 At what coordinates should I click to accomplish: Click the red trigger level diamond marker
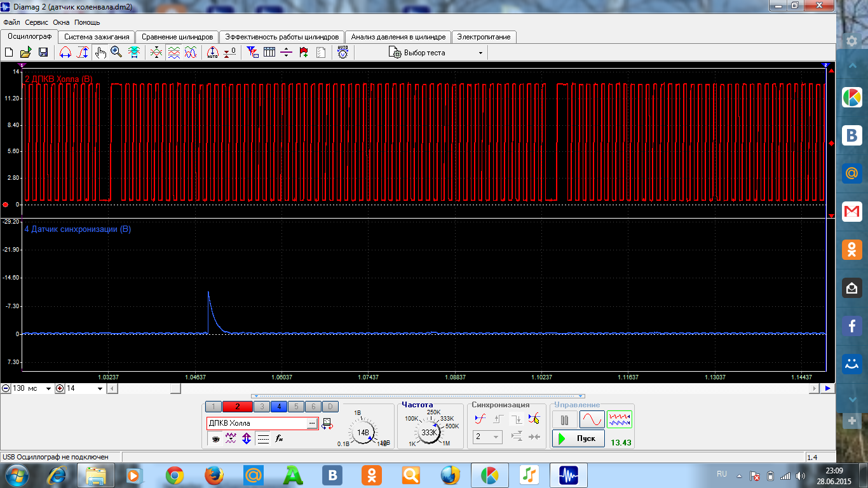point(831,144)
